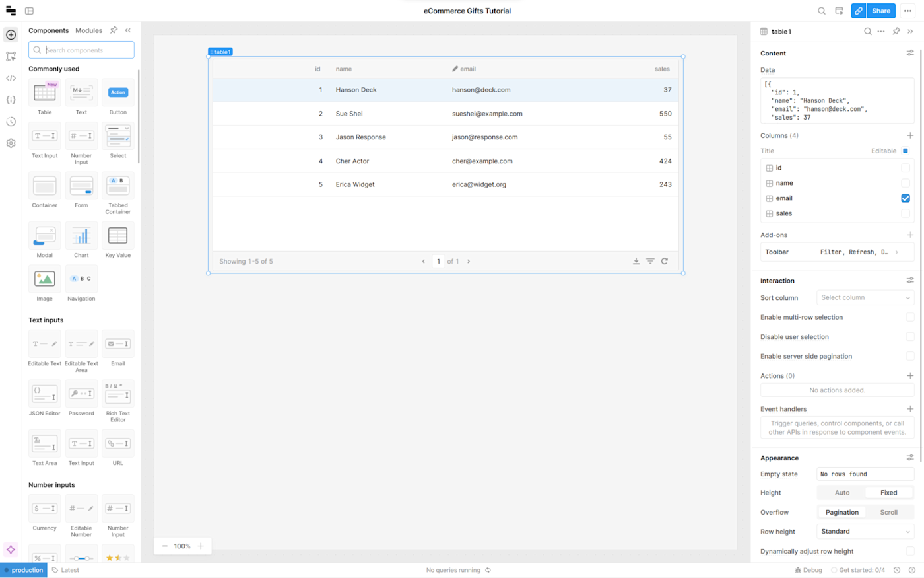The image size is (924, 578).
Task: Open the state inspector braces icon
Action: coord(11,100)
